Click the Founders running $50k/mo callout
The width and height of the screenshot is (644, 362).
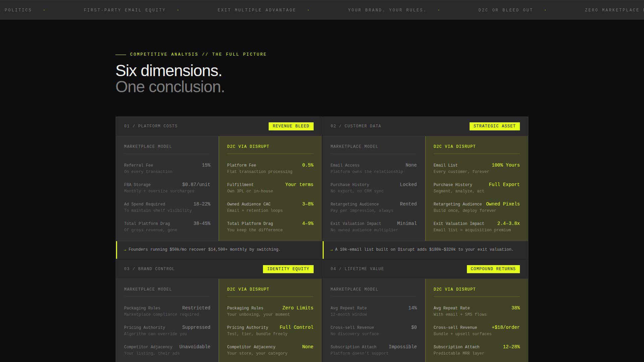coord(219,250)
